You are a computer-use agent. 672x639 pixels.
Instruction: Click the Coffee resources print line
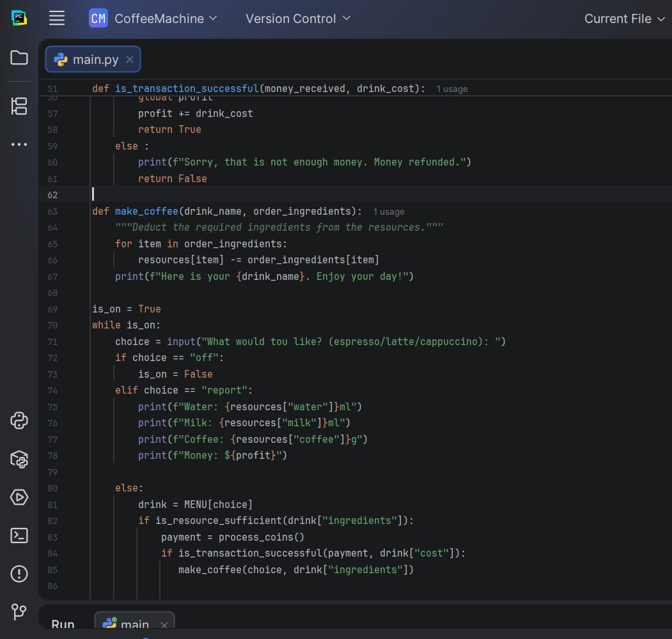coord(253,440)
